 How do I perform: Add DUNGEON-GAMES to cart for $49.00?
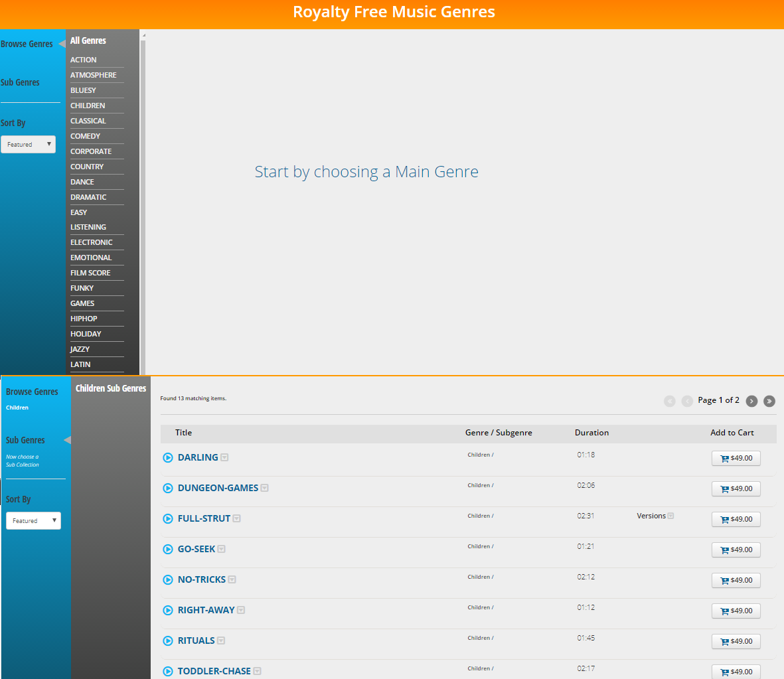click(x=736, y=489)
